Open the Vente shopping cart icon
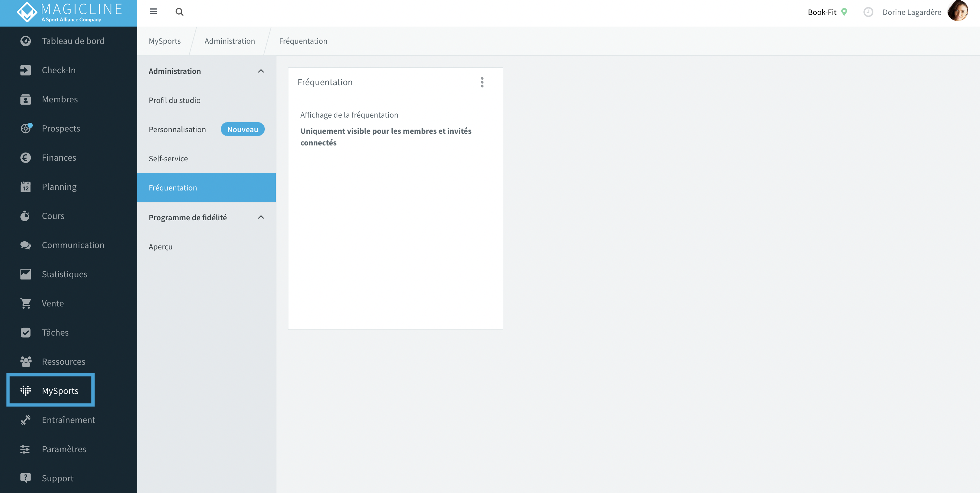This screenshot has width=980, height=493. 26,303
